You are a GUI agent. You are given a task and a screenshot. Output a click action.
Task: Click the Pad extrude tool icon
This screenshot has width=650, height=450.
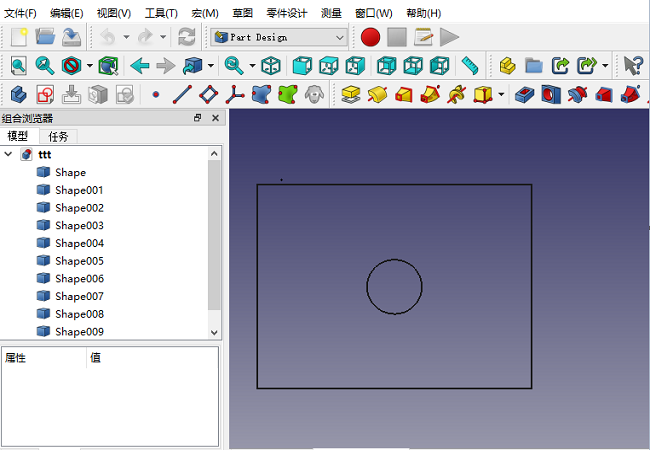[350, 95]
